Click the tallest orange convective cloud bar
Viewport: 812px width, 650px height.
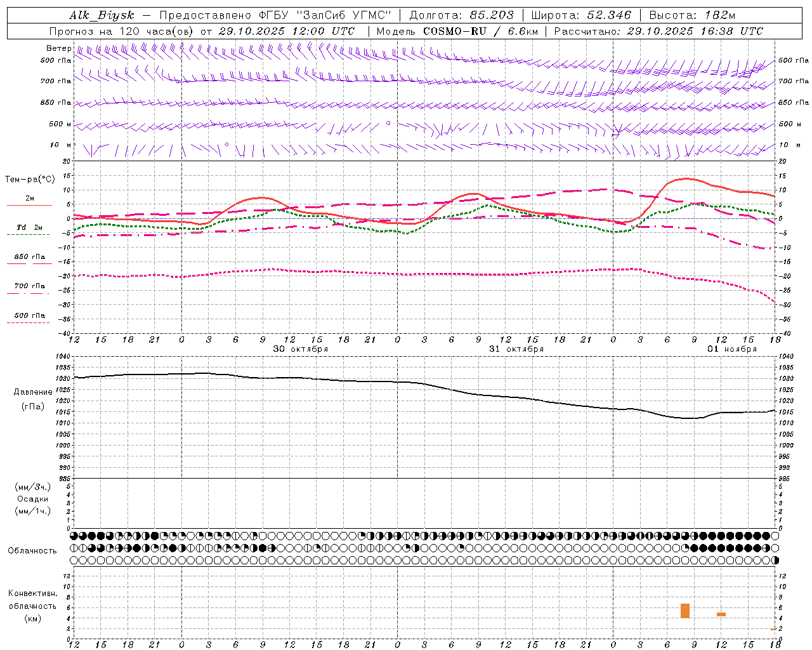(685, 611)
